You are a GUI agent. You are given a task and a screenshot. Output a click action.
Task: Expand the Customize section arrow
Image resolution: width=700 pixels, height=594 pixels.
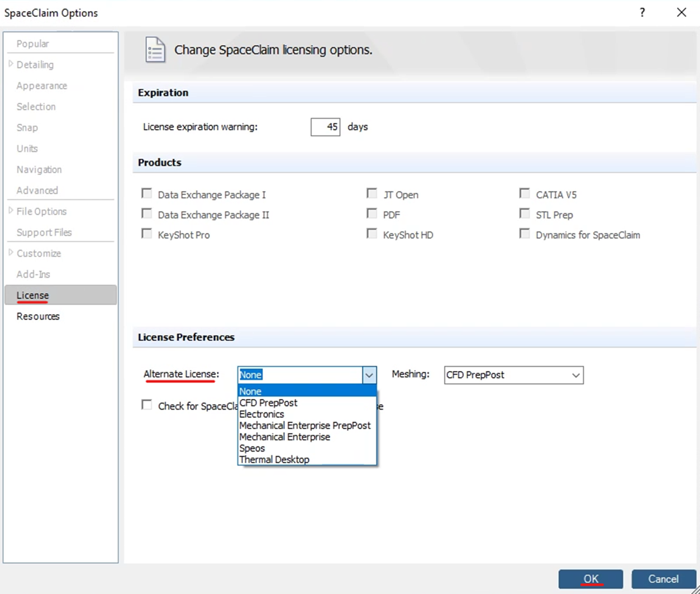11,253
